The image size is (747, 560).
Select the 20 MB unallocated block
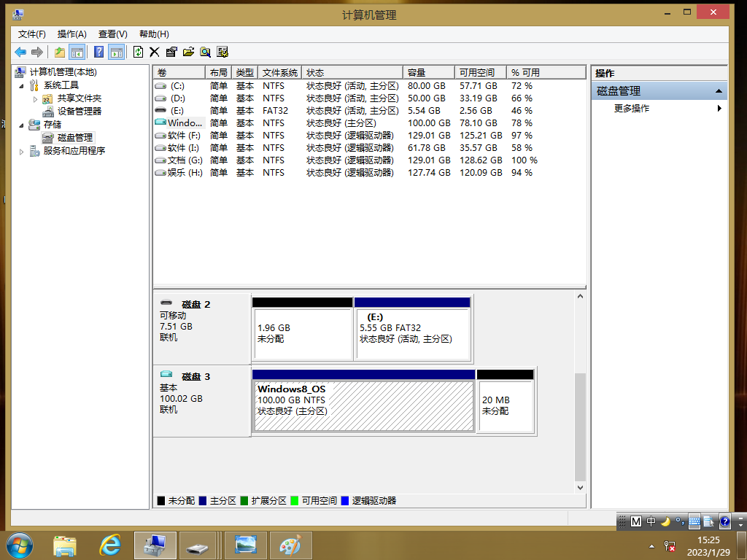[505, 401]
